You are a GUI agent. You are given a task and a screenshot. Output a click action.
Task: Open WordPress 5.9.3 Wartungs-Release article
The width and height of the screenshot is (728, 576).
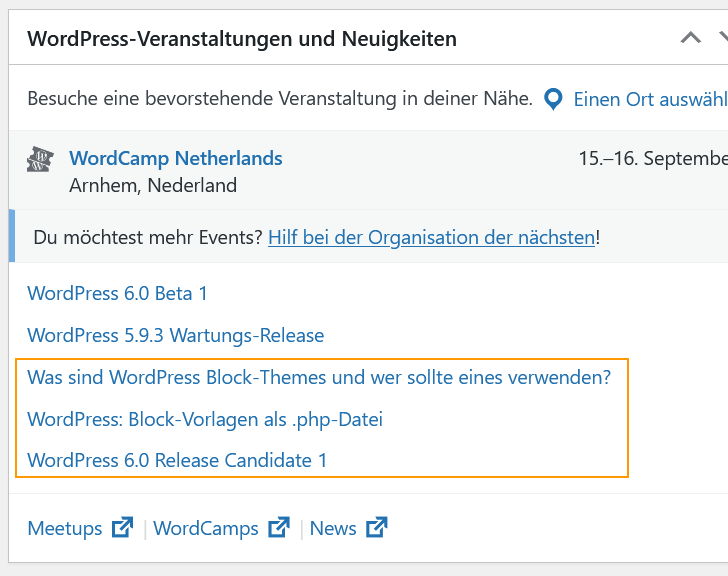176,335
